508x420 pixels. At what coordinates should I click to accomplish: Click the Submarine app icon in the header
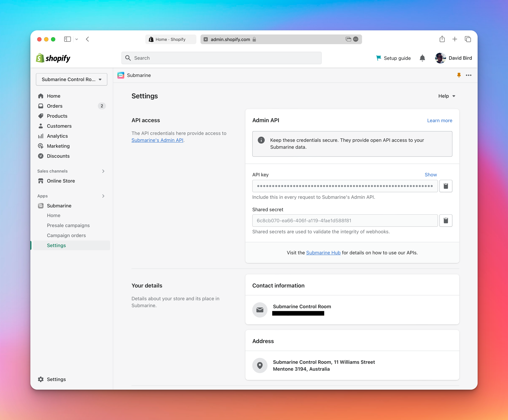tap(121, 75)
